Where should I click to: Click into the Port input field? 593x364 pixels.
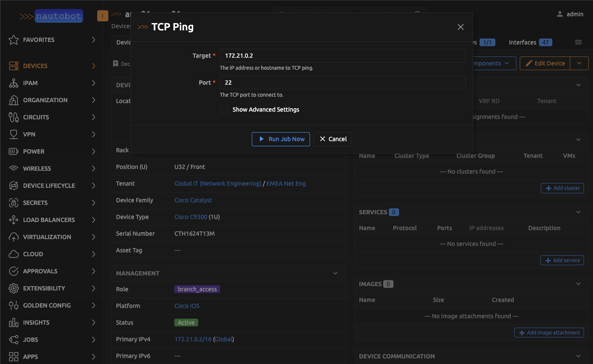343,83
